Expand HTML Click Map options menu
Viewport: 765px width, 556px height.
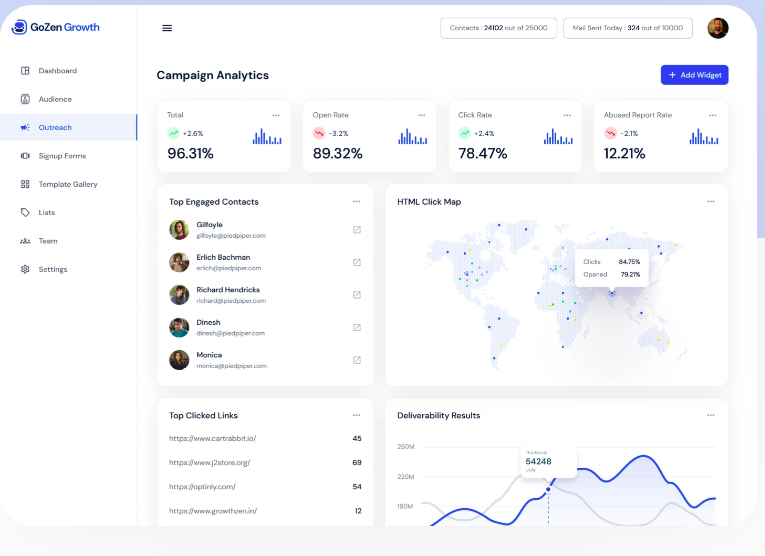point(711,201)
